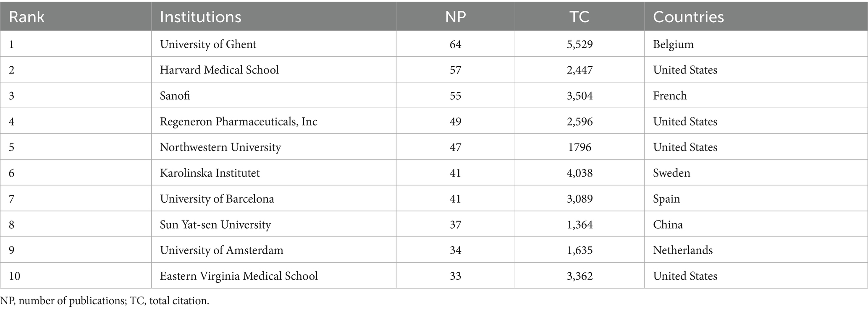Select the Harvard Medical School cell

(x=219, y=70)
